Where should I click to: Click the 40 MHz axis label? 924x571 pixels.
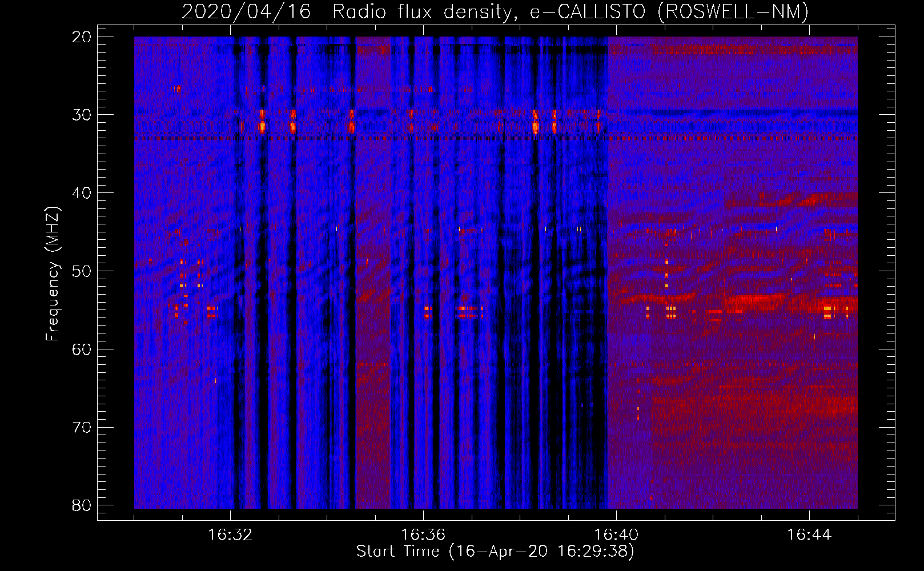pos(82,193)
